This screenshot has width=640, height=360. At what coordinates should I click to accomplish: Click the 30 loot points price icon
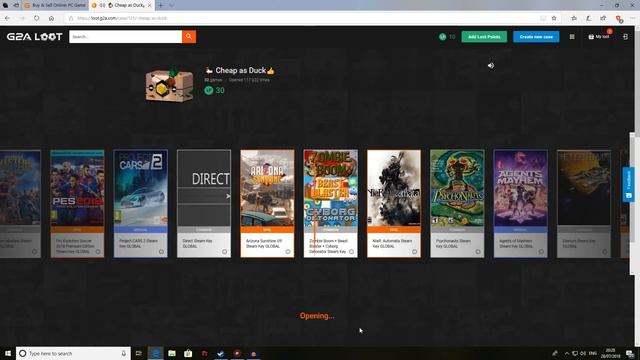[209, 90]
